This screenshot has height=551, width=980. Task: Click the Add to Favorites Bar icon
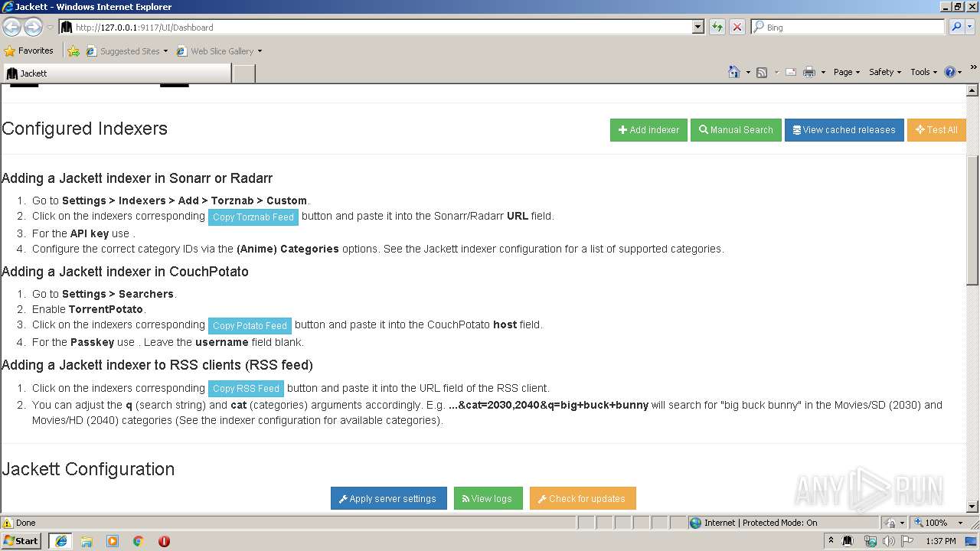tap(73, 51)
